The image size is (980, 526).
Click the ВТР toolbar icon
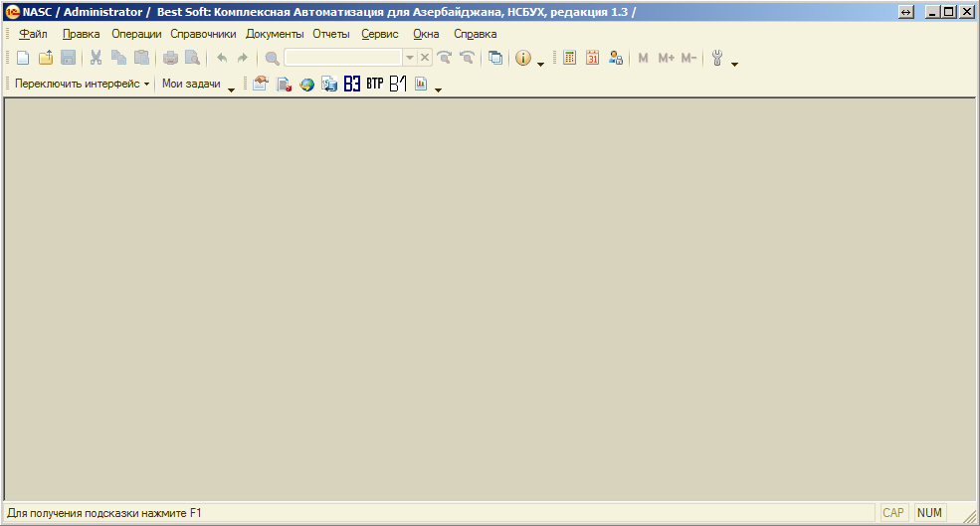[x=374, y=85]
